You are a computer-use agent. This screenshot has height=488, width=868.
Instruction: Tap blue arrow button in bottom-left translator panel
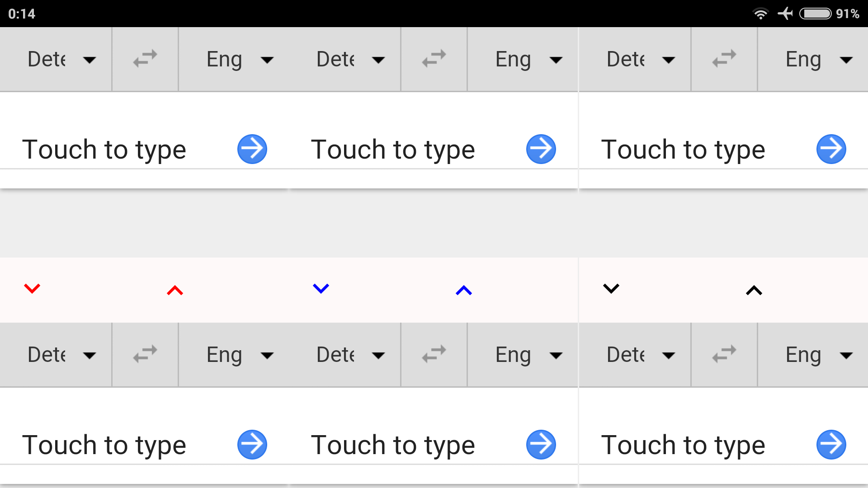pos(252,445)
